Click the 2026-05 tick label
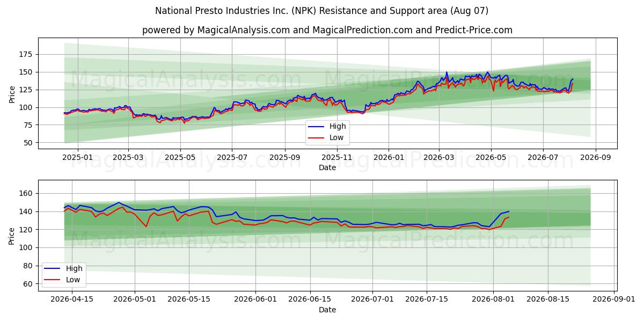644x322 pixels. 491,158
